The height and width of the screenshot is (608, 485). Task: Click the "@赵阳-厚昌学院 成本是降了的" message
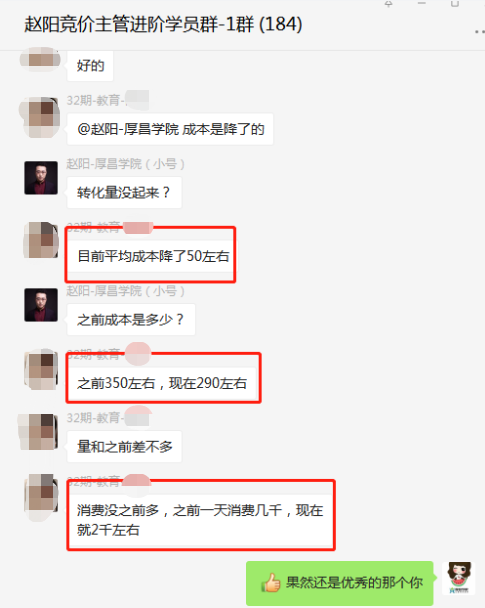pos(170,129)
